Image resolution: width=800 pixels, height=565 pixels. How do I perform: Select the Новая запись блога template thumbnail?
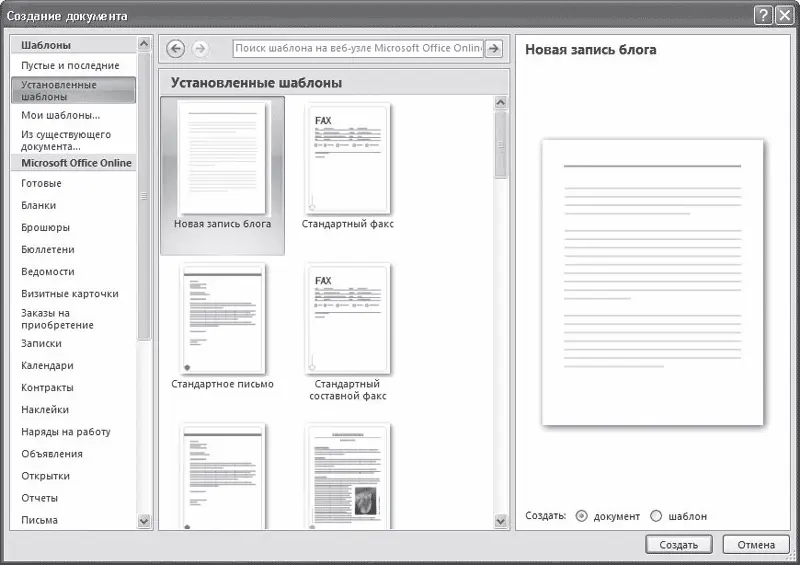tap(222, 158)
